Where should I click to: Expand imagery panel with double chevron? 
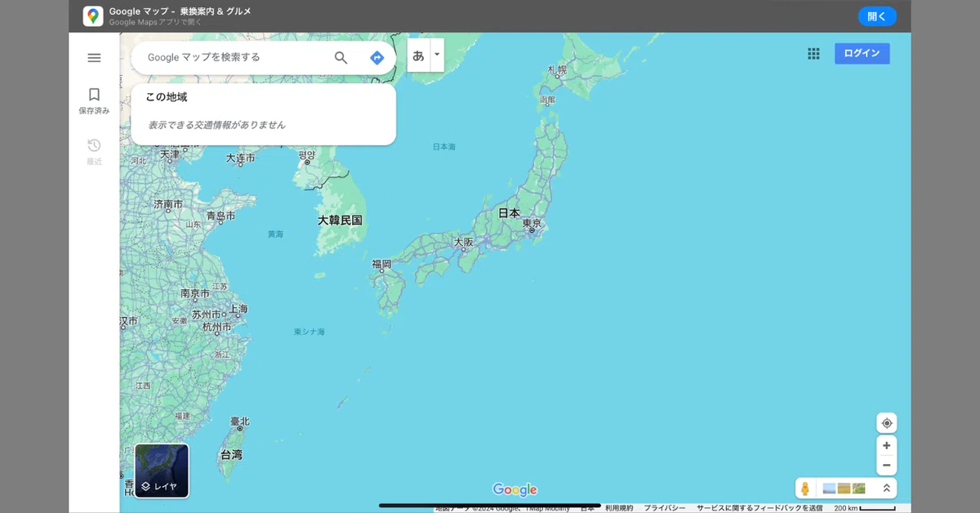(x=886, y=488)
